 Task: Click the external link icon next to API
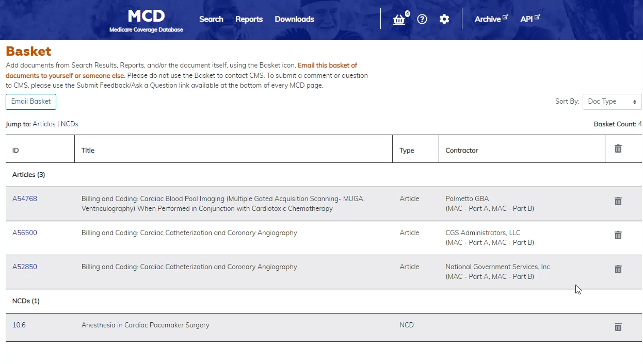click(538, 16)
